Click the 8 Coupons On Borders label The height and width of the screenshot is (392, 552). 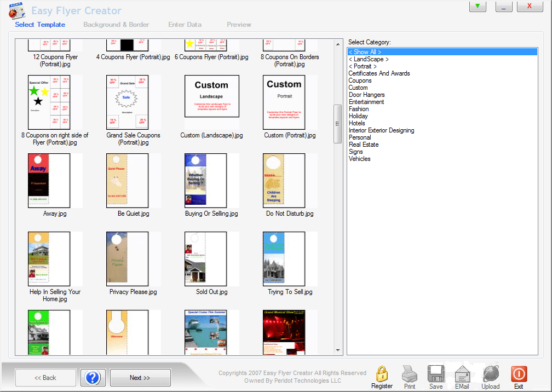coord(290,61)
